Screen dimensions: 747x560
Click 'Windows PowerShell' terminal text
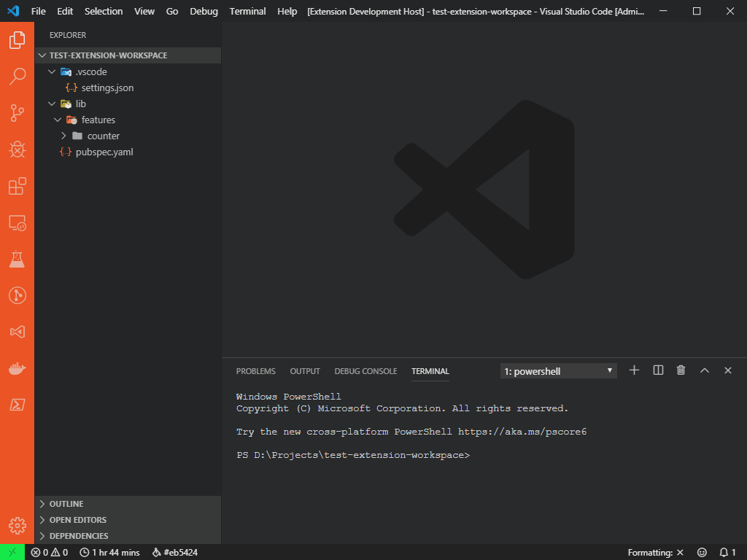click(289, 397)
